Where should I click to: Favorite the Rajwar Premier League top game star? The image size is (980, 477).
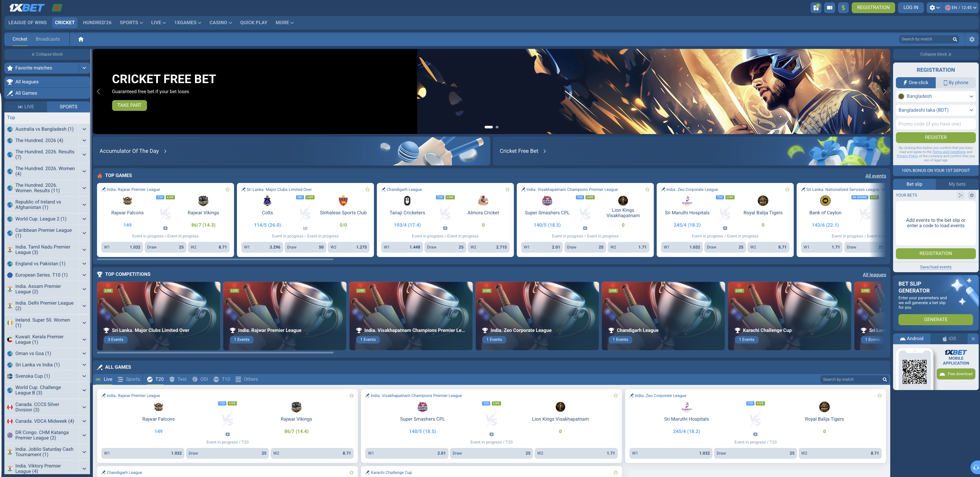(x=227, y=189)
